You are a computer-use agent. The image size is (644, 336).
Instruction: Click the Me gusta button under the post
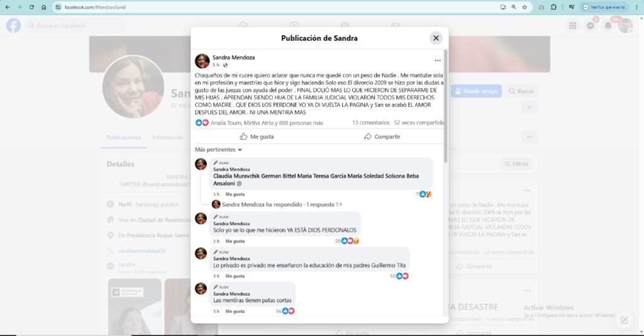257,137
